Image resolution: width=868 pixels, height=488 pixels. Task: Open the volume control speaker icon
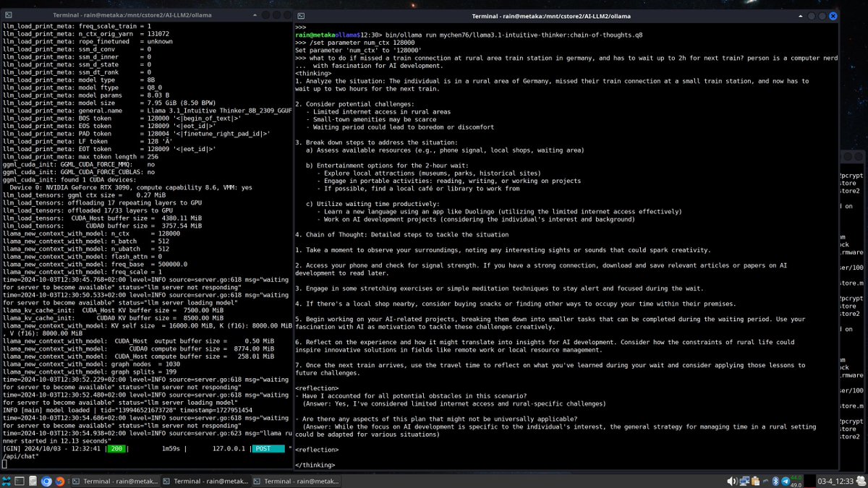[x=732, y=481]
